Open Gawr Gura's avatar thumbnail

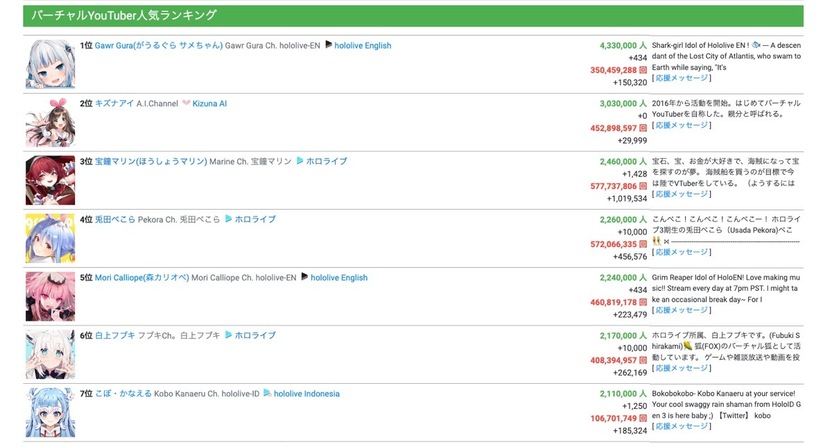click(x=50, y=64)
